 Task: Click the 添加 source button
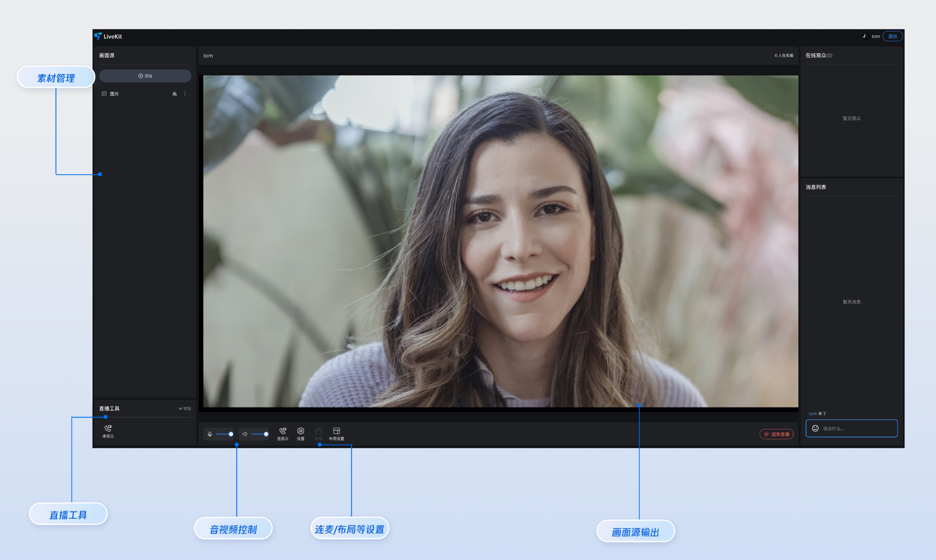point(145,76)
